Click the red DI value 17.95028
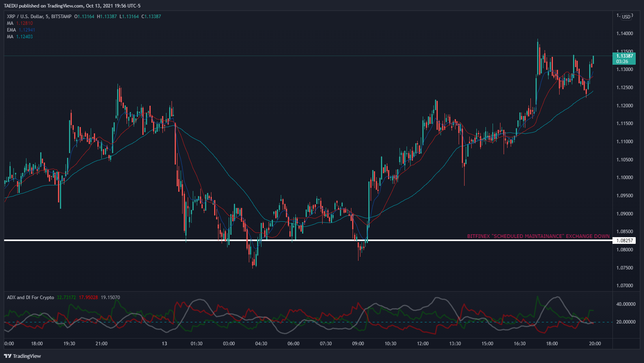644x363 pixels. point(88,298)
